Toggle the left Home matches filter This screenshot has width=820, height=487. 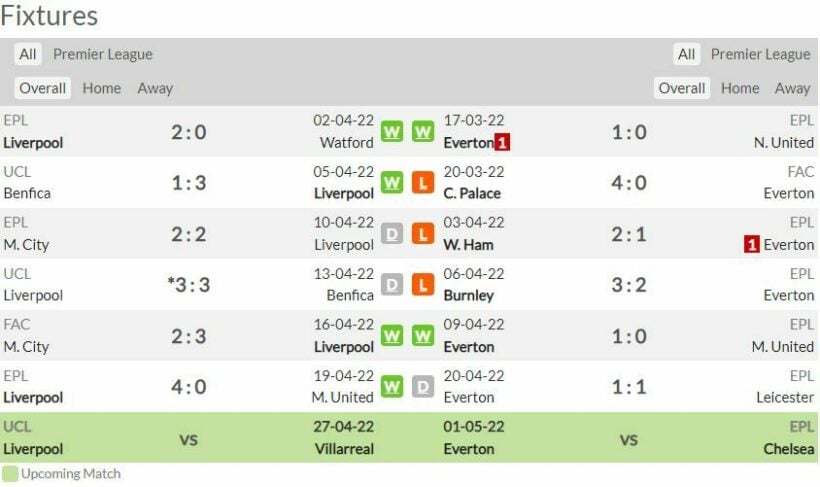(x=101, y=88)
